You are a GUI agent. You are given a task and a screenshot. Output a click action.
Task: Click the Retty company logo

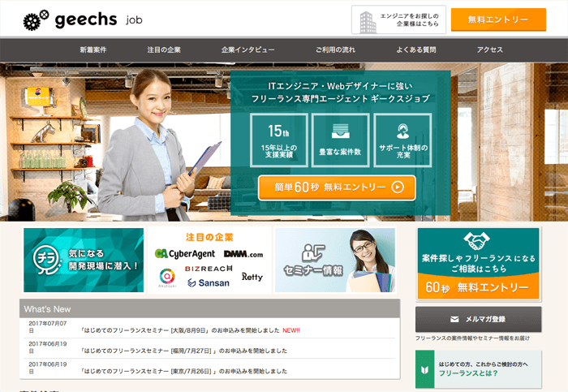[252, 278]
